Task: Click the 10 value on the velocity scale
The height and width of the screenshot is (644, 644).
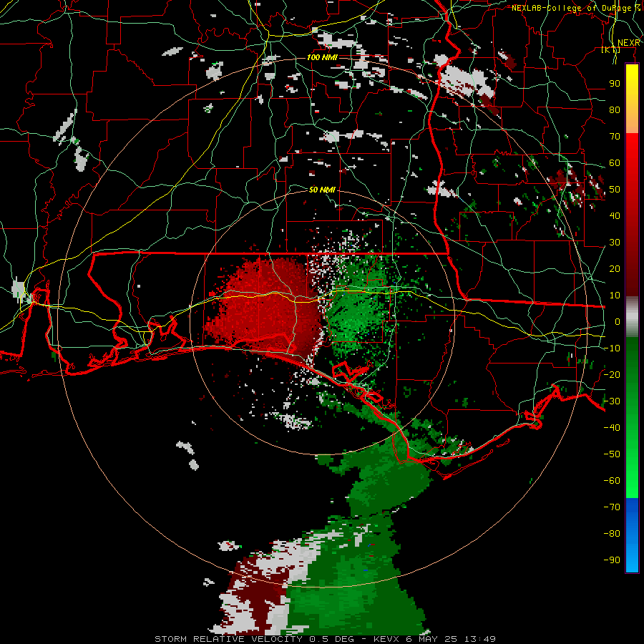Action: click(615, 296)
